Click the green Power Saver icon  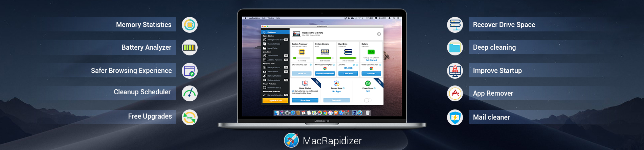pos(368,83)
